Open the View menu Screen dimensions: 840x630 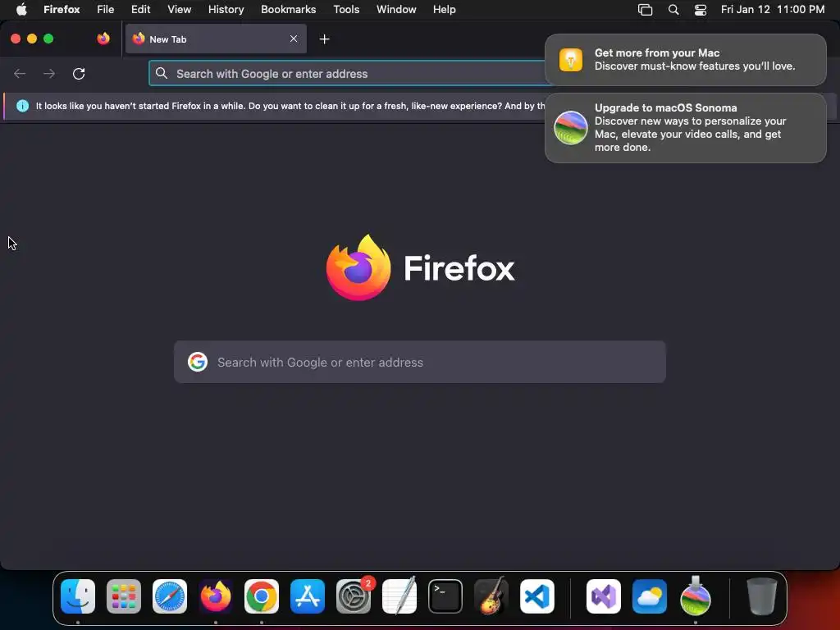coord(179,10)
